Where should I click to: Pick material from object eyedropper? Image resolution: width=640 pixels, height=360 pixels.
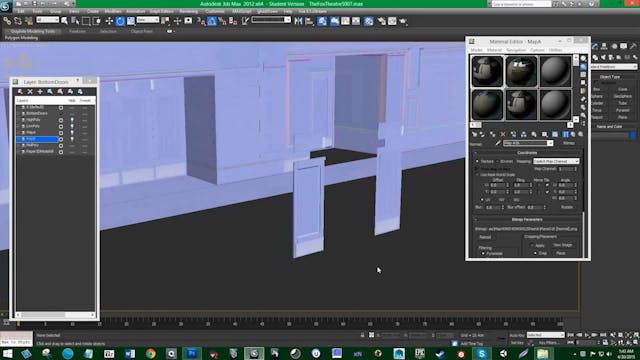coord(498,143)
